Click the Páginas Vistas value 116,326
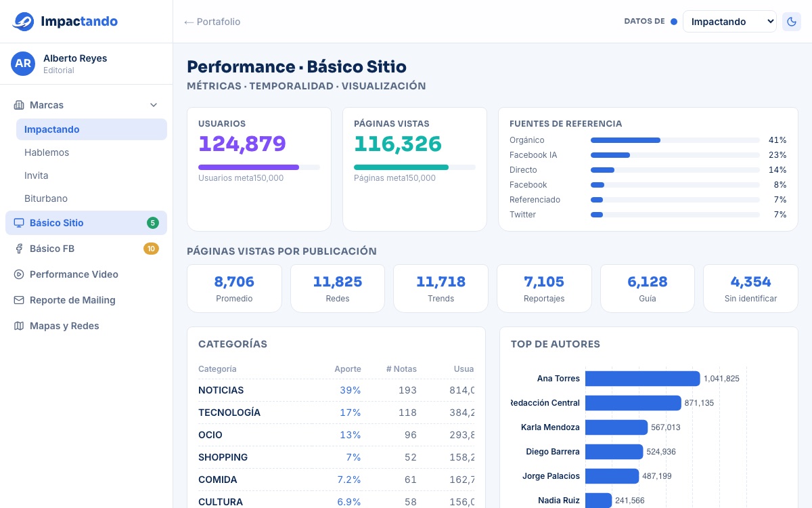 [x=398, y=144]
